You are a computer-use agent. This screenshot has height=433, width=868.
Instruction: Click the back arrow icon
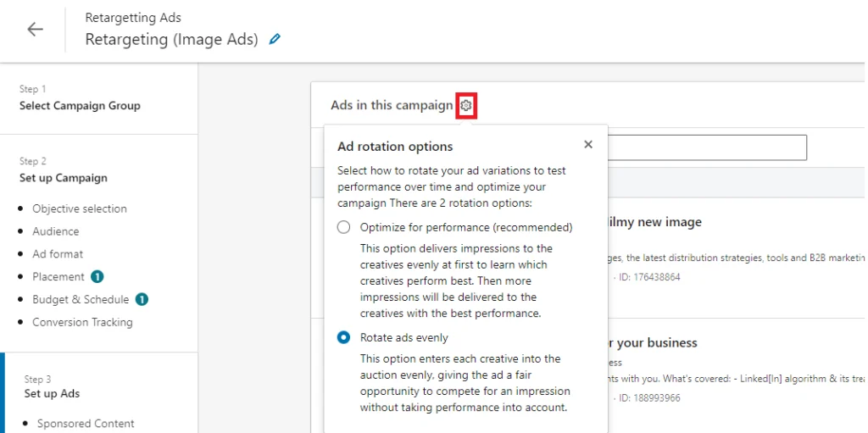35,30
